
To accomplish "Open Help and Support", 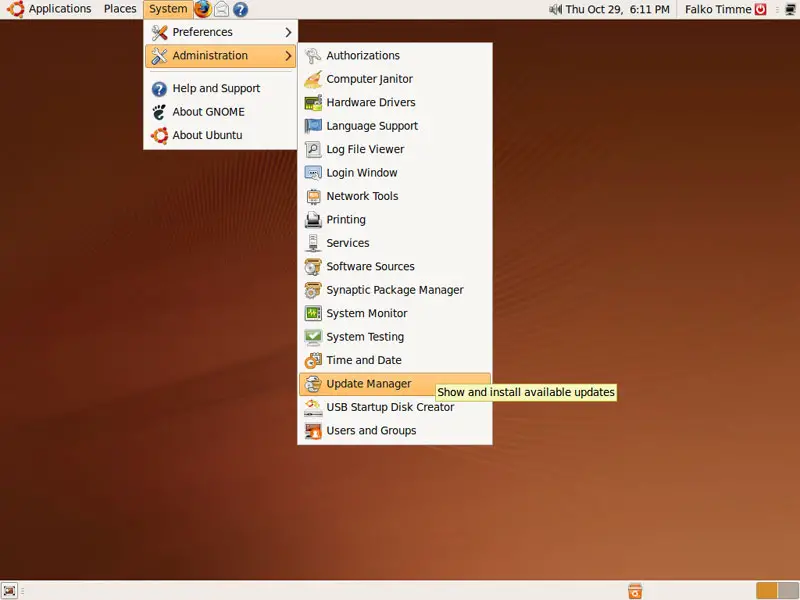I will pos(220,89).
